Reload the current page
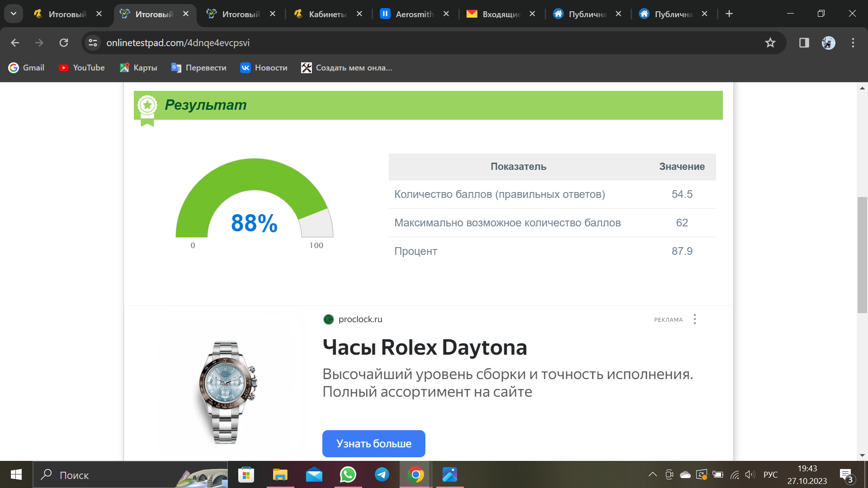 coord(64,43)
